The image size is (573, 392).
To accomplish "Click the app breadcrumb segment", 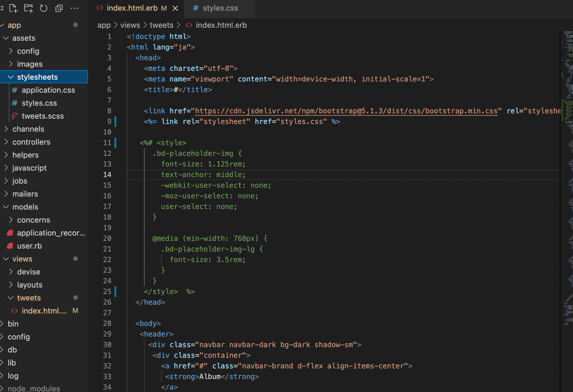I will (x=104, y=25).
